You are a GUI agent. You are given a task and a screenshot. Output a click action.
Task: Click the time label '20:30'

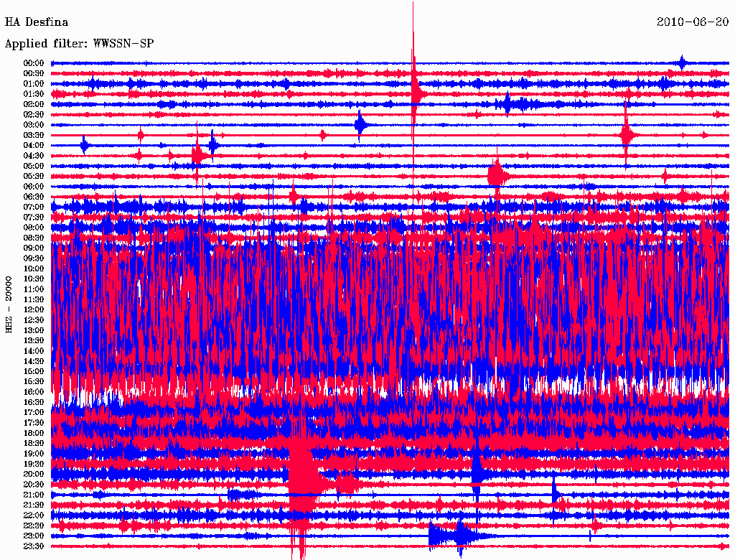pyautogui.click(x=34, y=485)
